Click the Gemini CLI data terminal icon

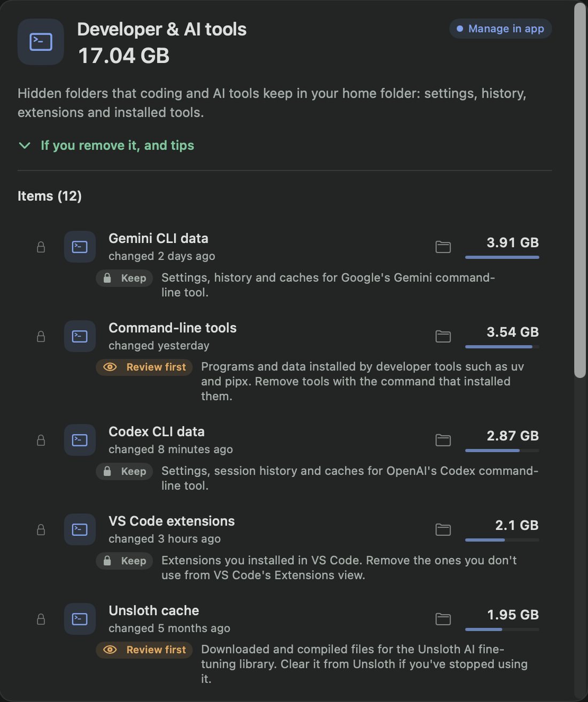click(x=80, y=246)
